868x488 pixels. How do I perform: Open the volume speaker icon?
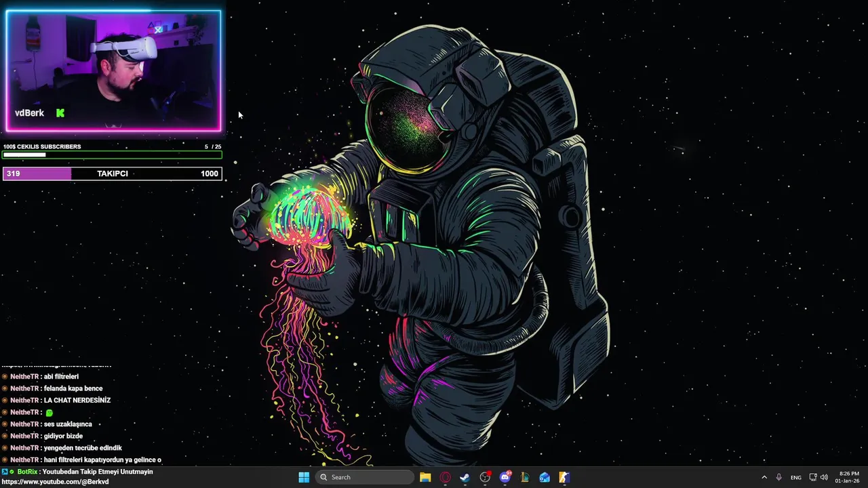pyautogui.click(x=824, y=477)
